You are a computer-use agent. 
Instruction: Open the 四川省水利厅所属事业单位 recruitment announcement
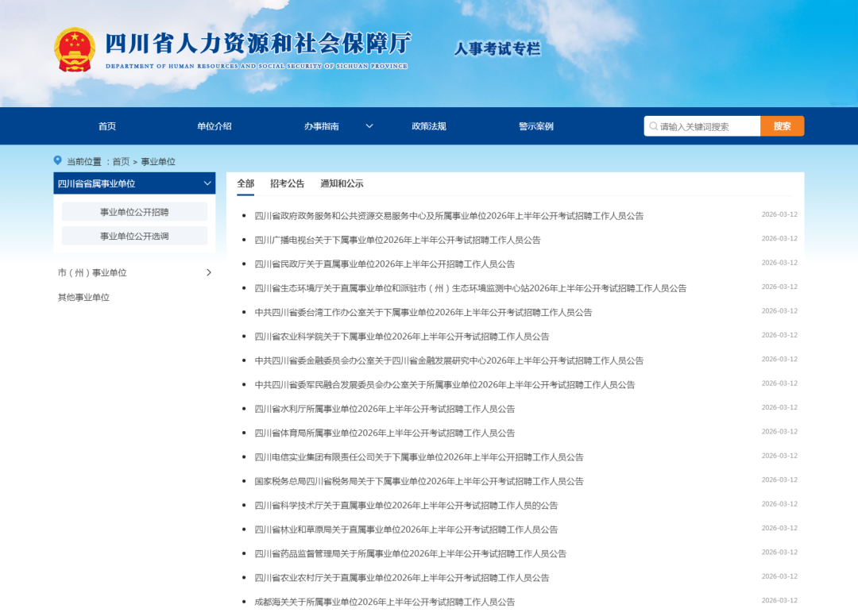(384, 408)
